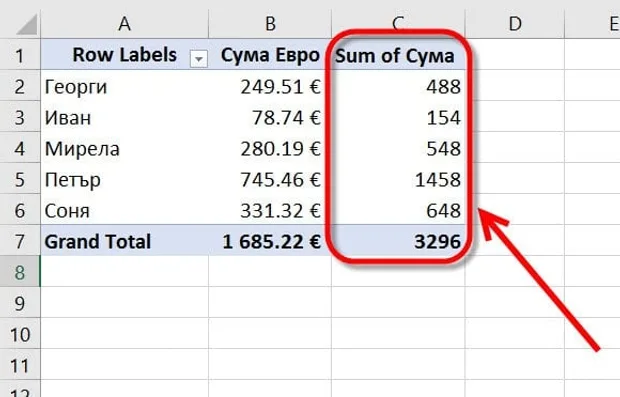Click the Select All corner triangle

(27, 25)
